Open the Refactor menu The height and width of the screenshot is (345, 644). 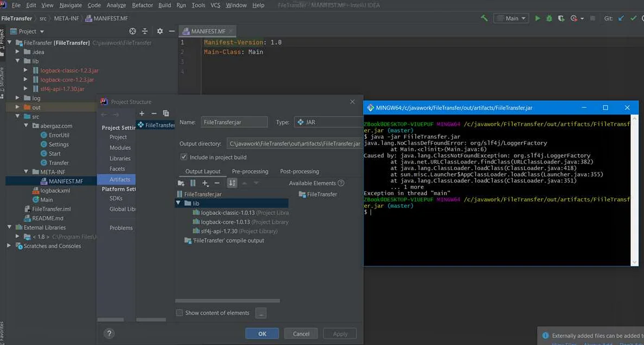142,5
